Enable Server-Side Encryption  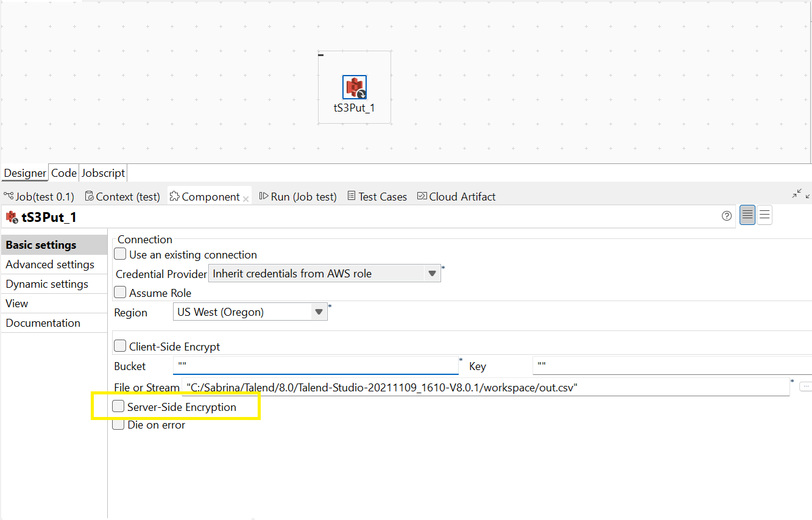[118, 406]
